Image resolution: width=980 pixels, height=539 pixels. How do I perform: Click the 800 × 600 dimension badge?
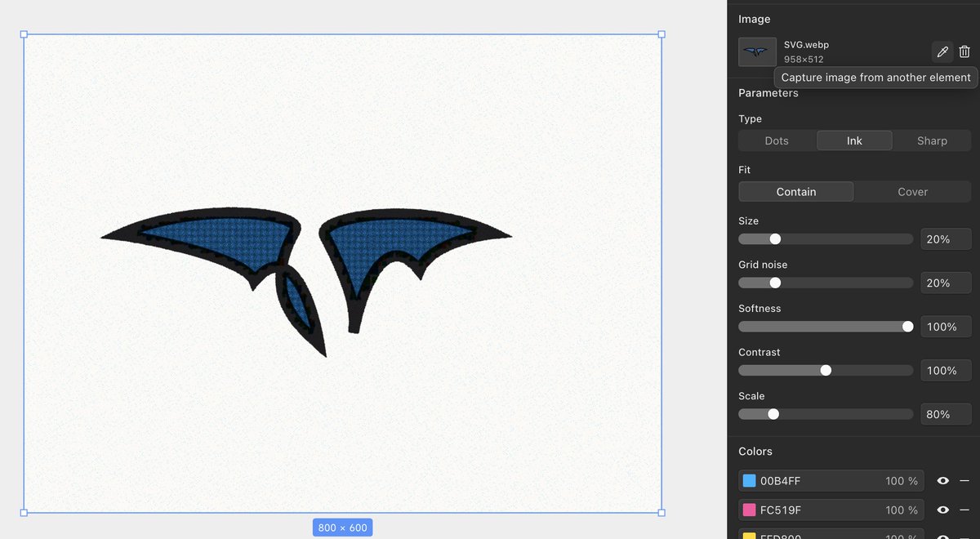click(x=342, y=528)
